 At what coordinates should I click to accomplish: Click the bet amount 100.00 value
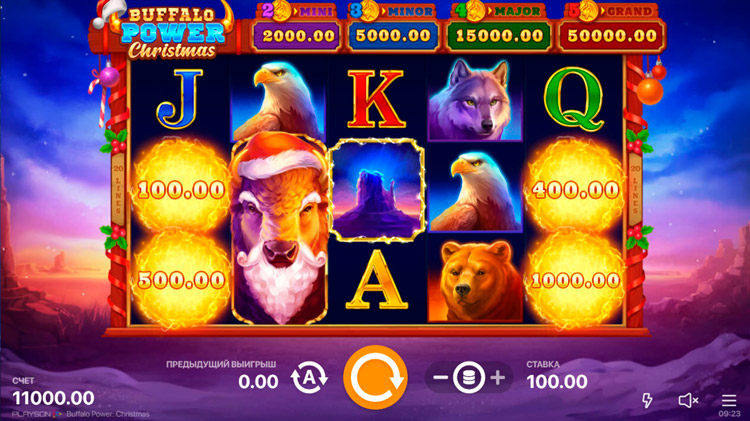click(557, 382)
